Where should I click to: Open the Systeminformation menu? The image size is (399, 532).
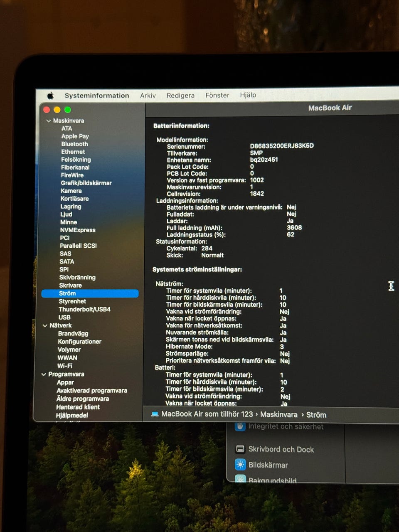tap(97, 96)
